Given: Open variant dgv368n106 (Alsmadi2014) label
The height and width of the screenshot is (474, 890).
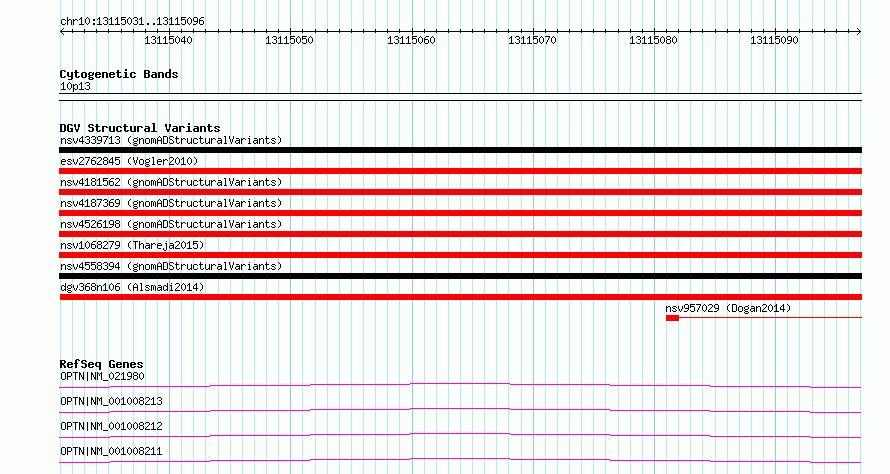Looking at the screenshot, I should pyautogui.click(x=132, y=287).
